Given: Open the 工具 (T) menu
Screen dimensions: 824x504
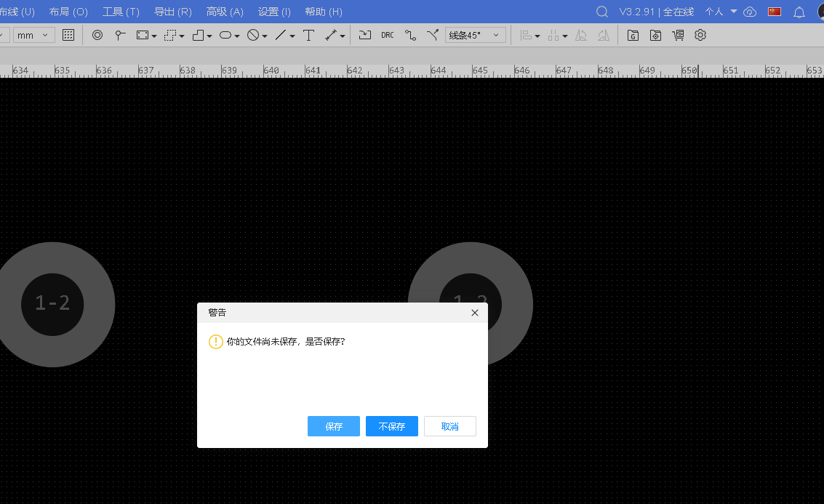Looking at the screenshot, I should (x=121, y=12).
